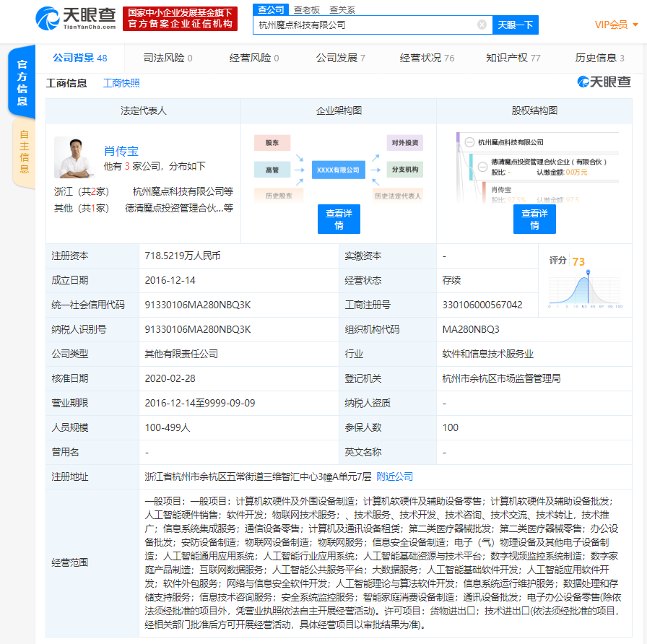Collapse the 杭州魔点科技有限公司 equity tree node
Image resolution: width=647 pixels, height=644 pixels.
(x=469, y=142)
